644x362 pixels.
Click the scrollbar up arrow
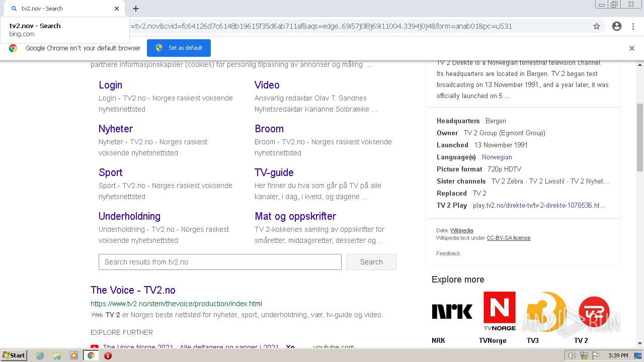pos(640,64)
